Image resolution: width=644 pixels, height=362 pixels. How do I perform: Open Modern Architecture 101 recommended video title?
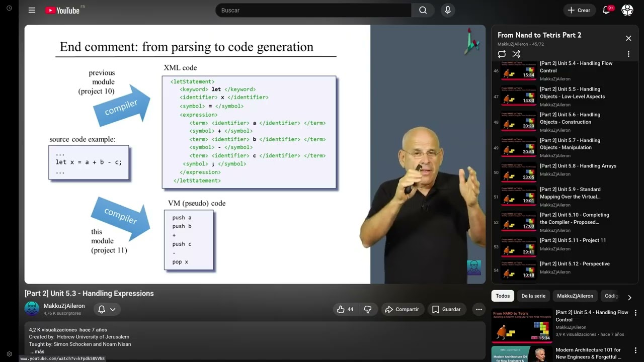tap(588, 353)
